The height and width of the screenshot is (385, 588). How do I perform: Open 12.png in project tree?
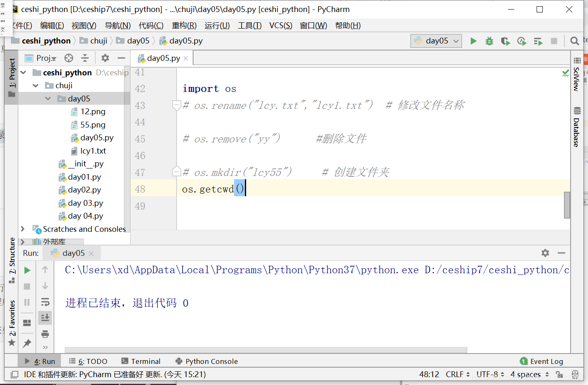(x=88, y=112)
